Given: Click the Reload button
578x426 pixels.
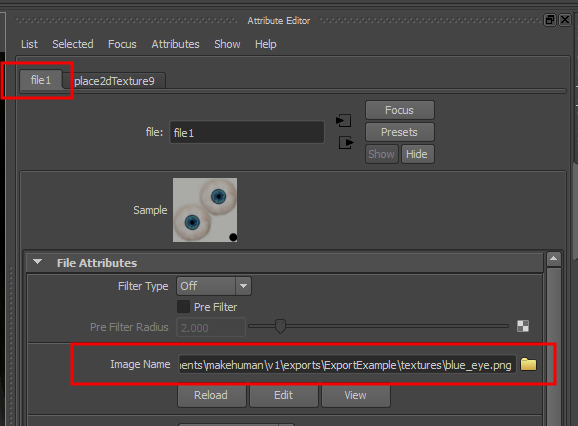Looking at the screenshot, I should (211, 395).
